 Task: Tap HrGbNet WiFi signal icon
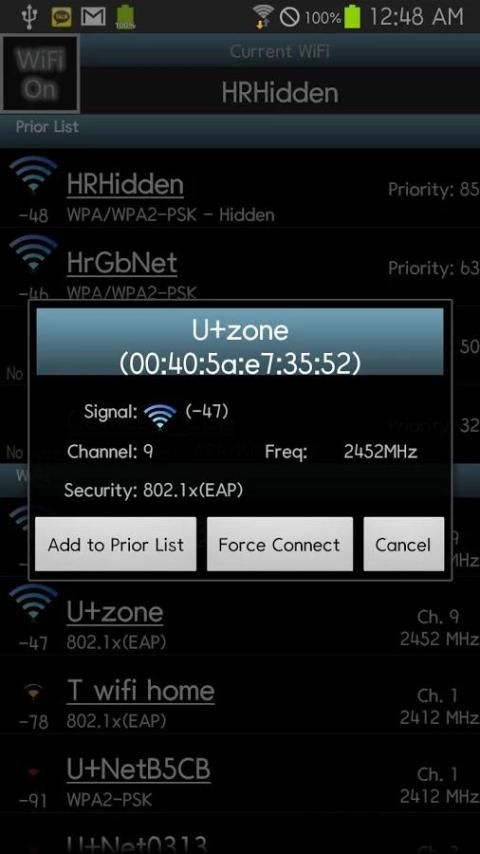click(33, 253)
